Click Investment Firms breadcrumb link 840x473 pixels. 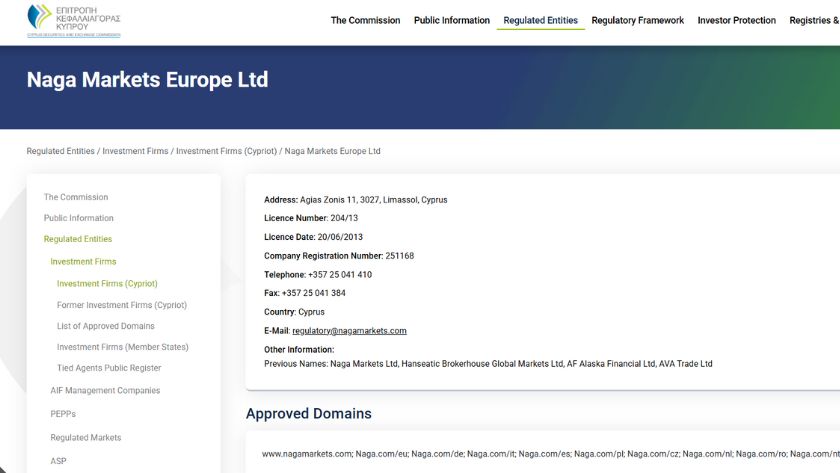[135, 151]
